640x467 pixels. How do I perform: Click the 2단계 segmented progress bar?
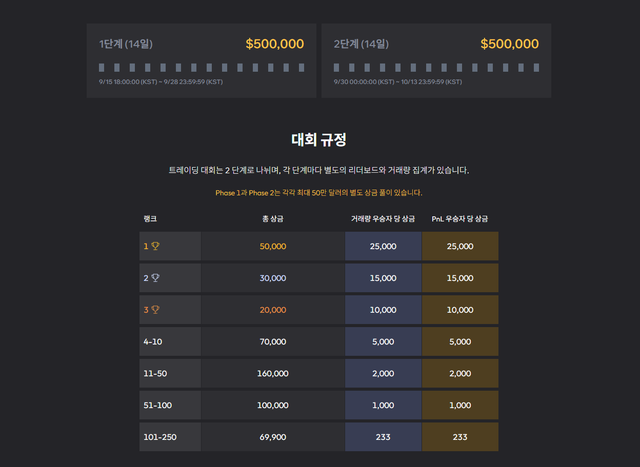(x=435, y=67)
